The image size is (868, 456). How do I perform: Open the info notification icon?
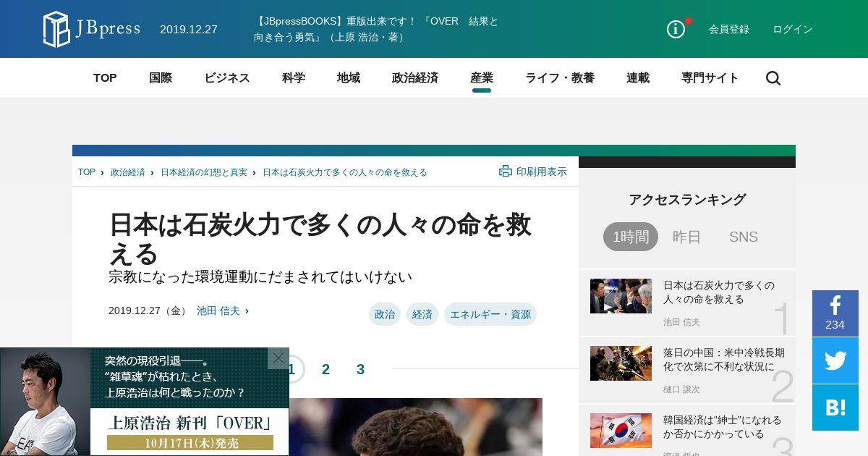[676, 29]
